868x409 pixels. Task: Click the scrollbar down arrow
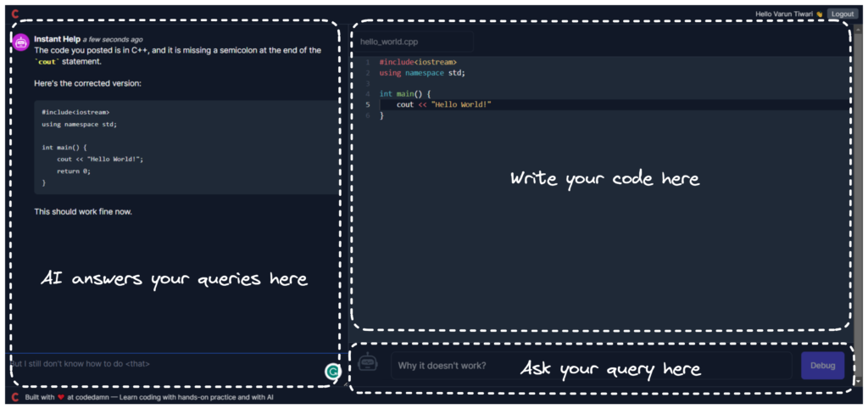point(859,381)
